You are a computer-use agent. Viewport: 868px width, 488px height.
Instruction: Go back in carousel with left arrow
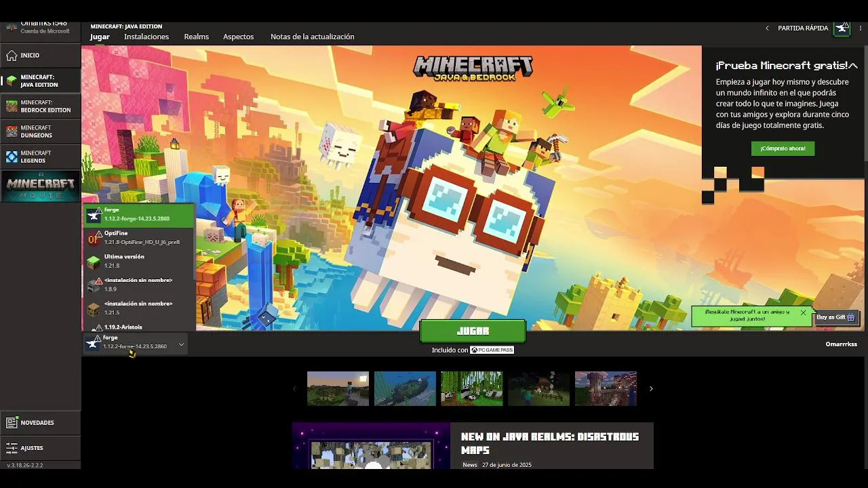click(x=294, y=389)
